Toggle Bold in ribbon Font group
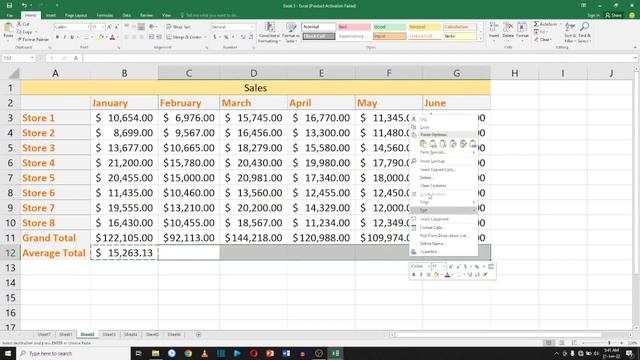Screen dimensions: 640x360 point(57,37)
